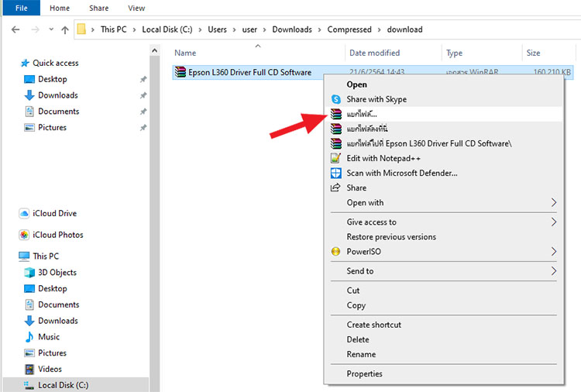Expand chevron after Compressed breadcrumb
Image resolution: width=581 pixels, height=392 pixels.
(379, 29)
